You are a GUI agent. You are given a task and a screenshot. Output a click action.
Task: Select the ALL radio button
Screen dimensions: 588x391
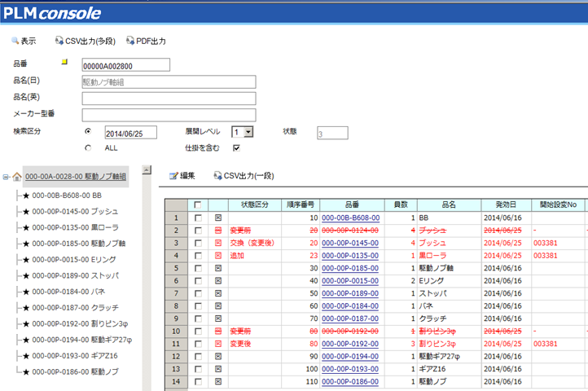87,148
